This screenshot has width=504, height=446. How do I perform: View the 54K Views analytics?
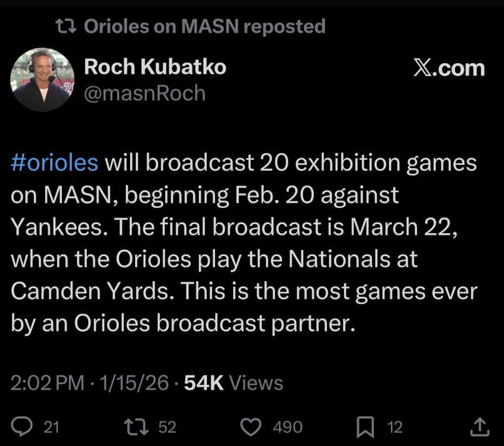pos(233,382)
